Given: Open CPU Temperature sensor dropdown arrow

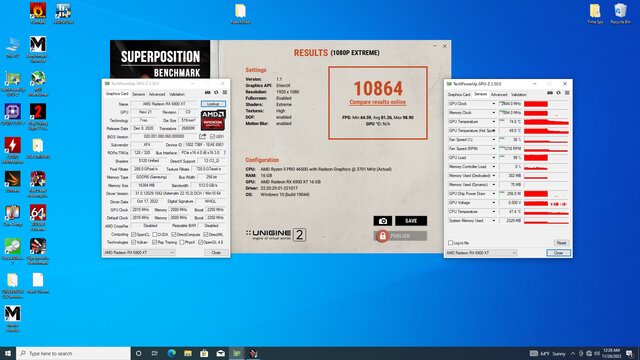Looking at the screenshot, I should click(493, 211).
